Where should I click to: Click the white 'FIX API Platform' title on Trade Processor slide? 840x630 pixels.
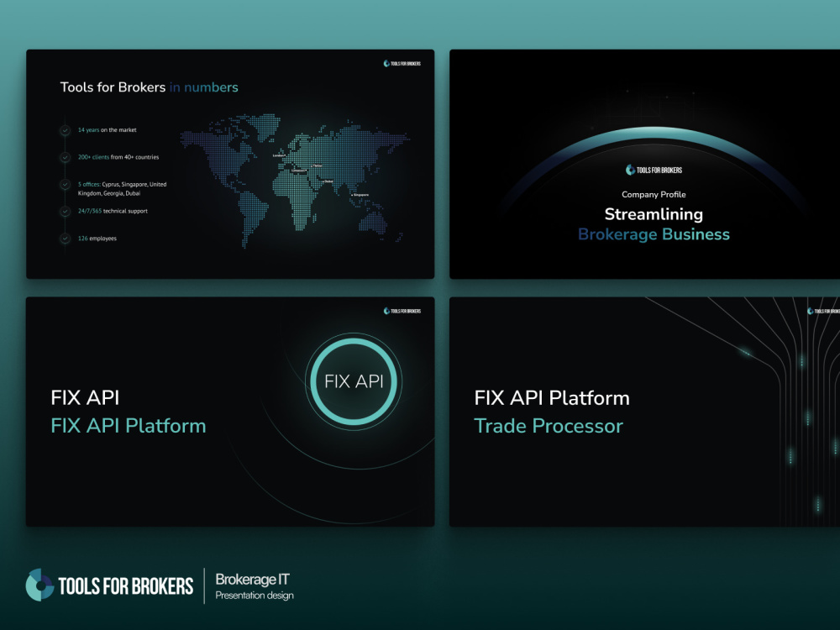click(x=552, y=398)
